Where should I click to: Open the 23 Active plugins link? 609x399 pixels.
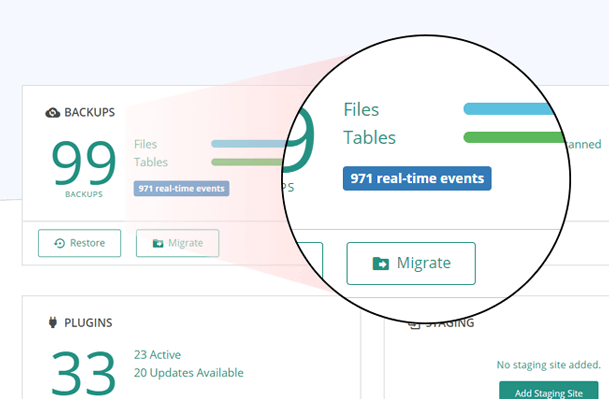(157, 355)
